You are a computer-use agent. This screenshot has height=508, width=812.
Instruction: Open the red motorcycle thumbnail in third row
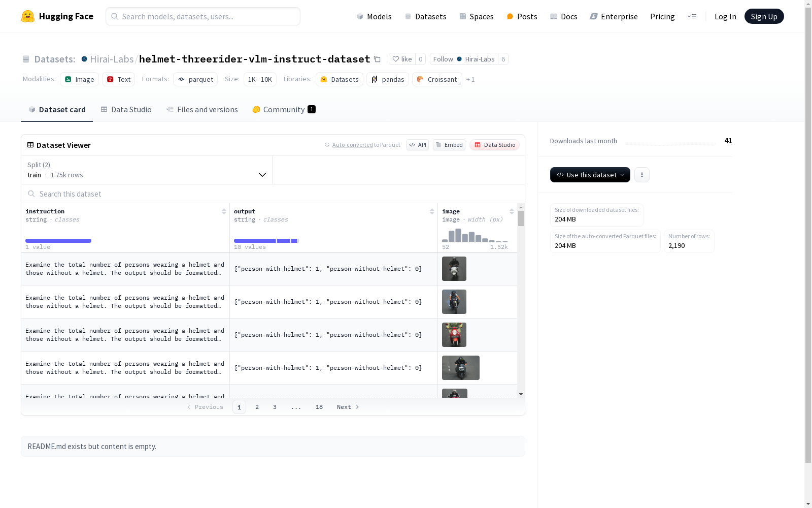(x=454, y=335)
